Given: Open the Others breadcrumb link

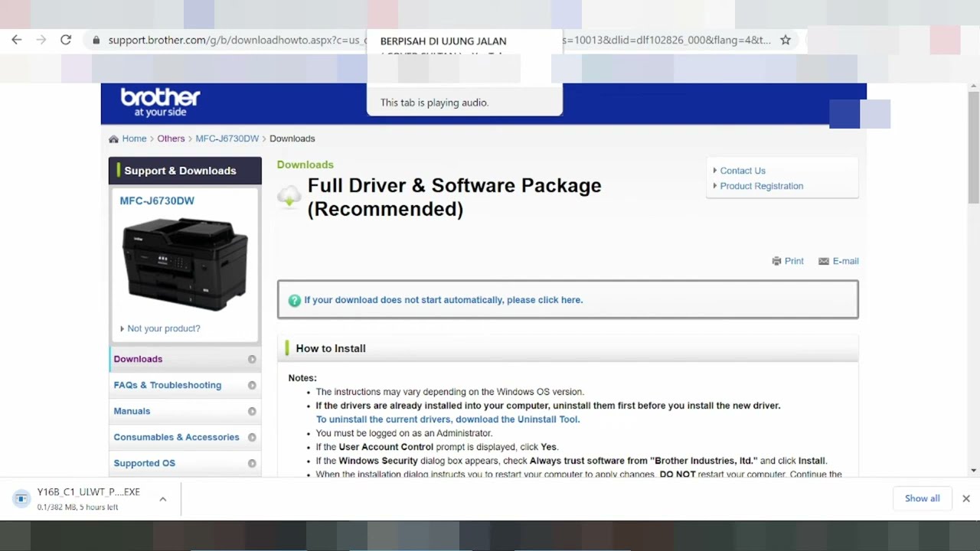Looking at the screenshot, I should pos(171,139).
